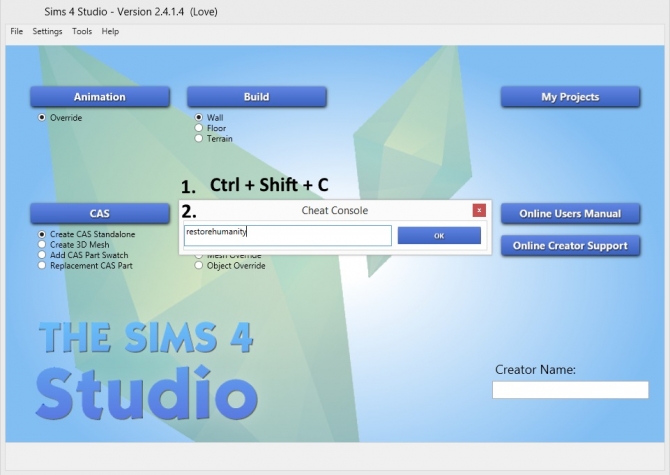The height and width of the screenshot is (475, 670).
Task: Go to Online Creator Support
Action: 570,245
